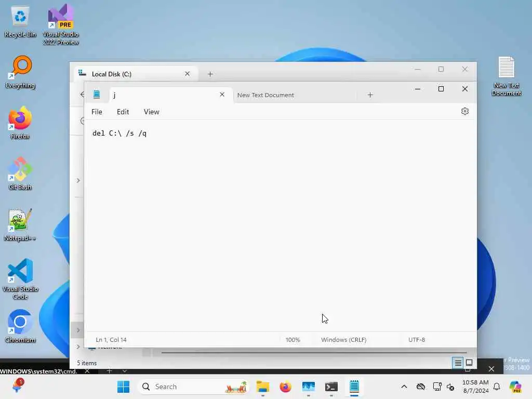Click the '5 items' status text in Explorer
The image size is (532, 399).
tap(87, 363)
